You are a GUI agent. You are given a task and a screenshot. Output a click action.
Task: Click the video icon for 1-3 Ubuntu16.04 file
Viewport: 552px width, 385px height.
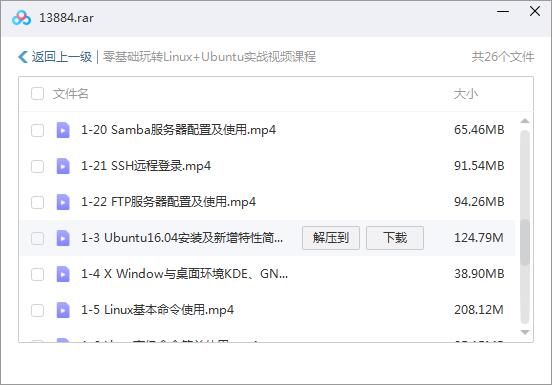[x=63, y=238]
